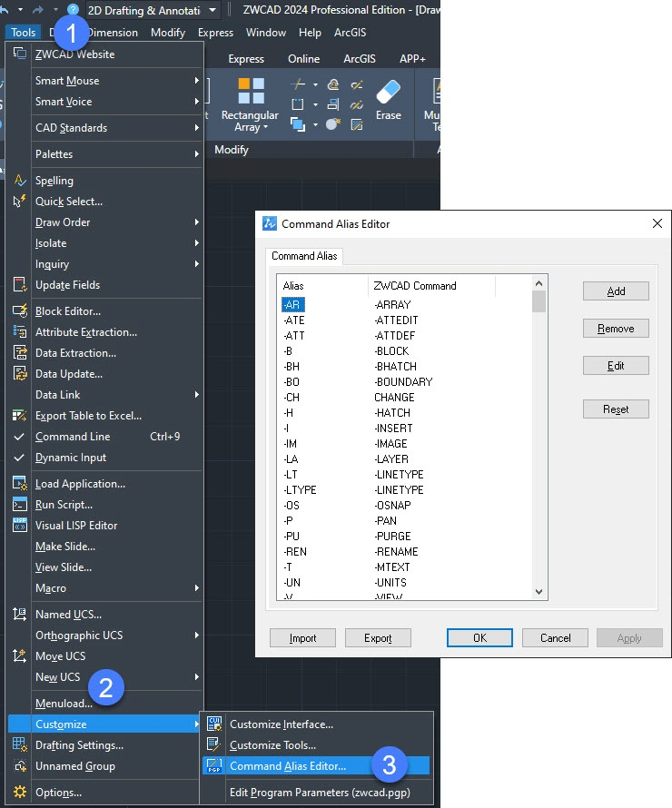Click the Rectangular Array ribbon icon
This screenshot has height=808, width=672.
[x=251, y=91]
